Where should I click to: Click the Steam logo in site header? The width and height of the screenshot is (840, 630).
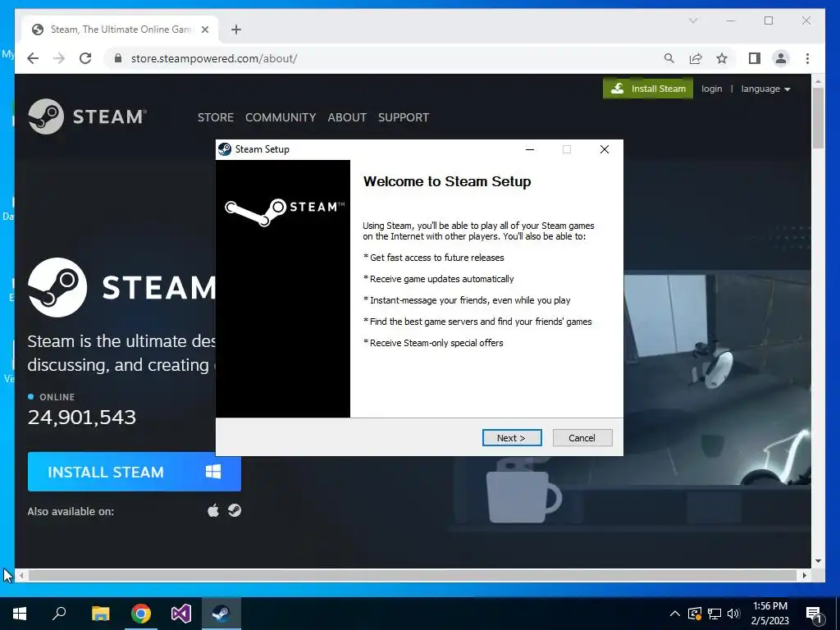pos(87,116)
